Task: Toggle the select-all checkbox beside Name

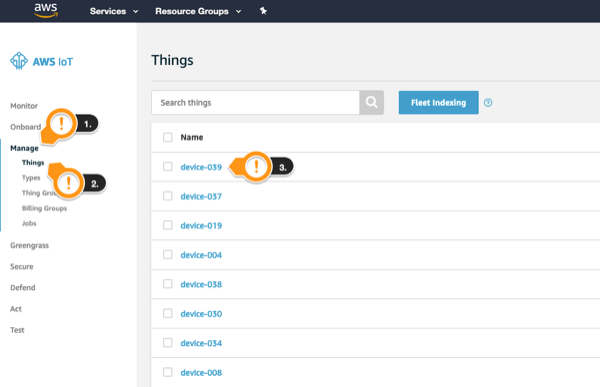Action: (168, 137)
